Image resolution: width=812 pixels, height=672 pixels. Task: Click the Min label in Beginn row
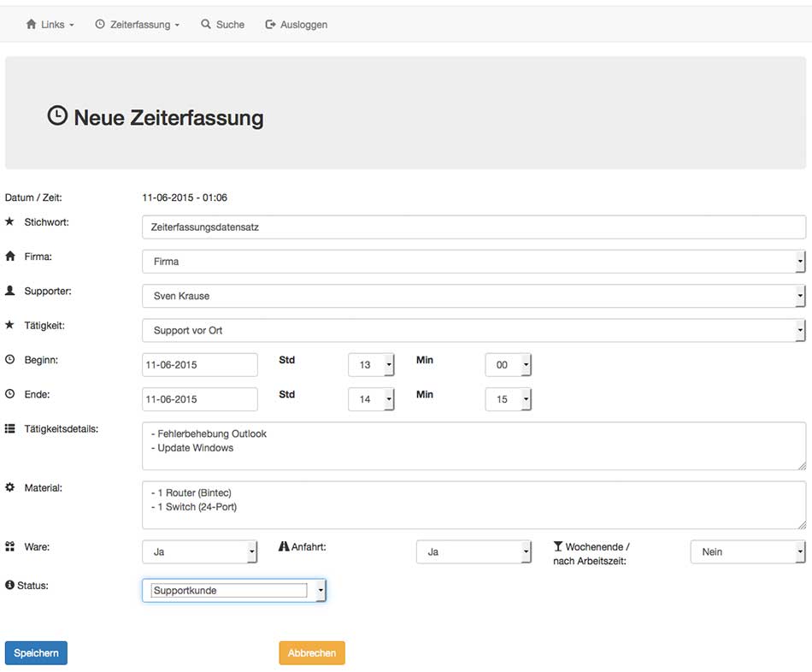[424, 360]
